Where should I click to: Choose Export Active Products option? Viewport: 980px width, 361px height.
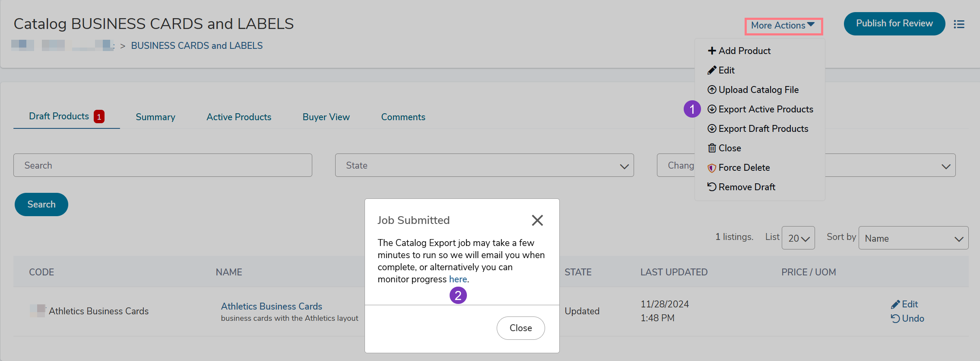pyautogui.click(x=765, y=109)
